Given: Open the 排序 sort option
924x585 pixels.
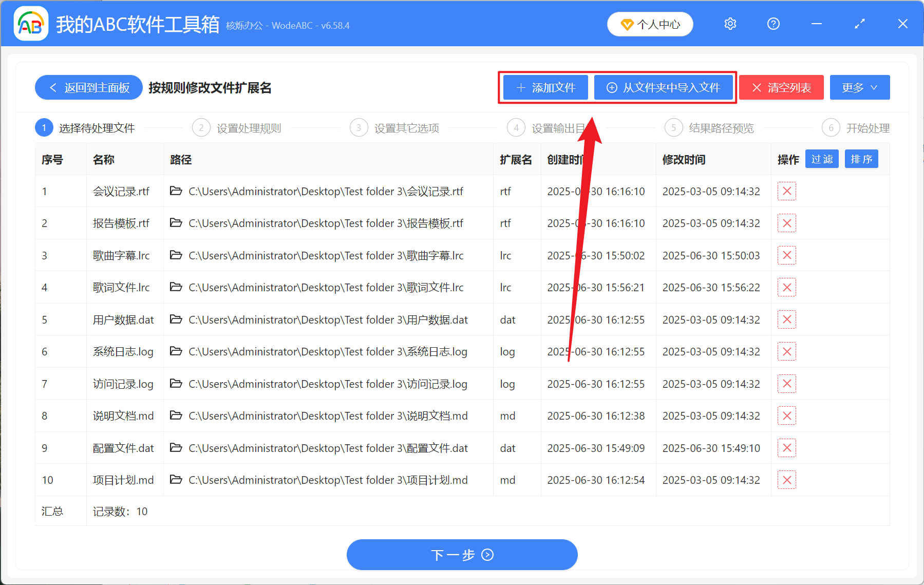Looking at the screenshot, I should 861,159.
